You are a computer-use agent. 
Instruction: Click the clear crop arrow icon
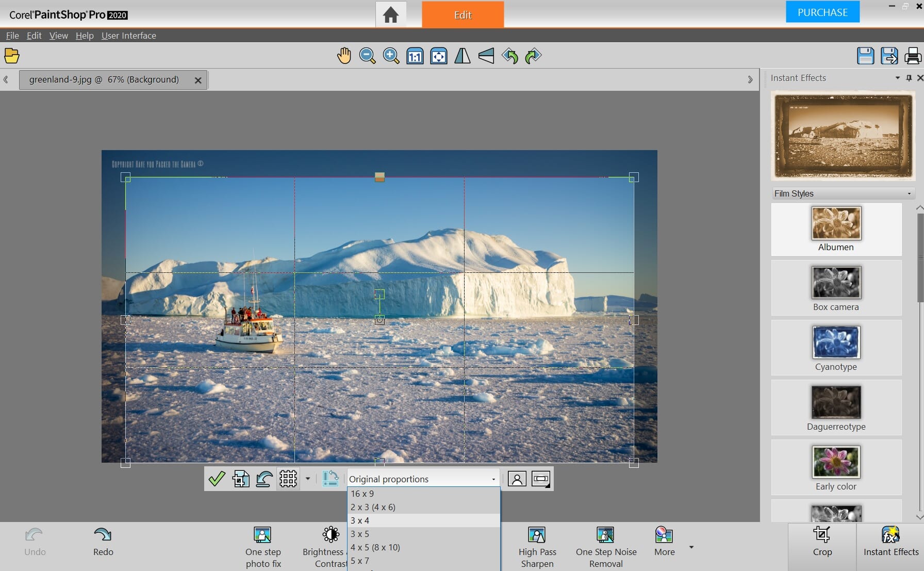pos(265,479)
